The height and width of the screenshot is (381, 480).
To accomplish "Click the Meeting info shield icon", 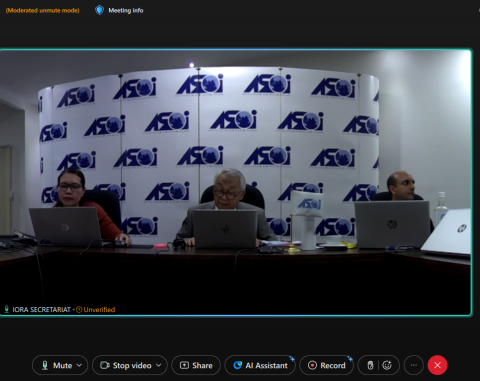I will (x=99, y=10).
